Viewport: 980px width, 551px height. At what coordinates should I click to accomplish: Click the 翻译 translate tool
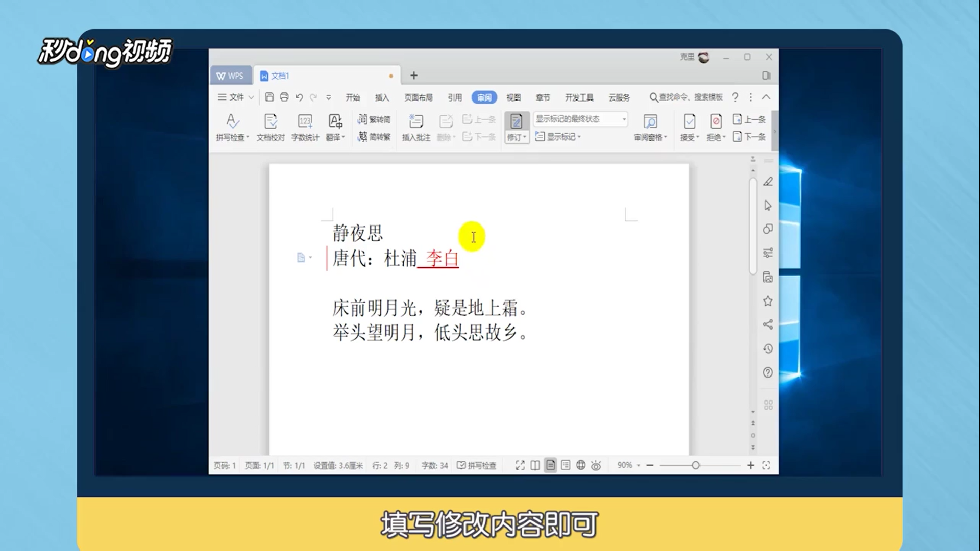tap(335, 127)
